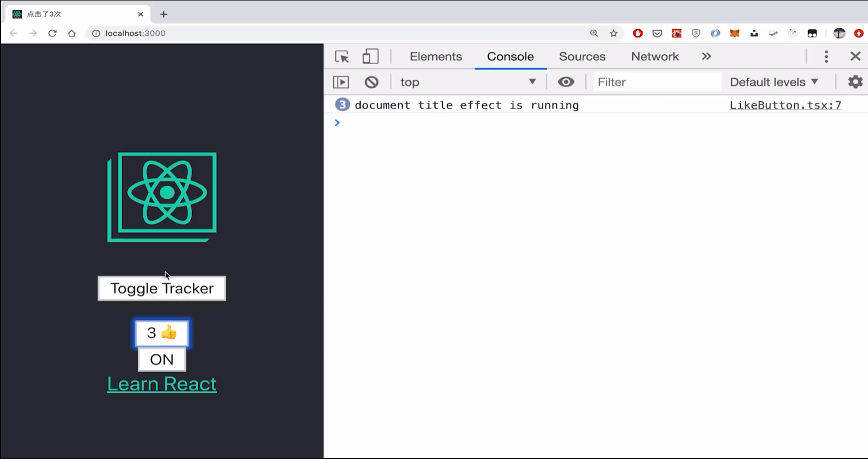Reload the page
The image size is (868, 459).
tap(52, 33)
